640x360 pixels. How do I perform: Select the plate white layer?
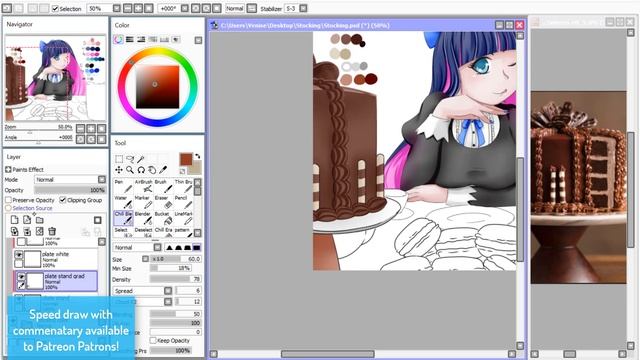(56, 259)
